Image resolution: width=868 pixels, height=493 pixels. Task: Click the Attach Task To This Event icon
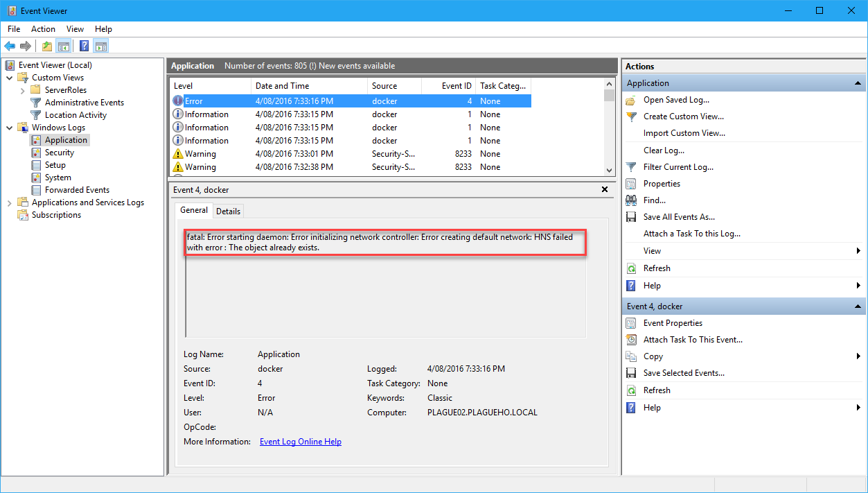click(x=631, y=340)
